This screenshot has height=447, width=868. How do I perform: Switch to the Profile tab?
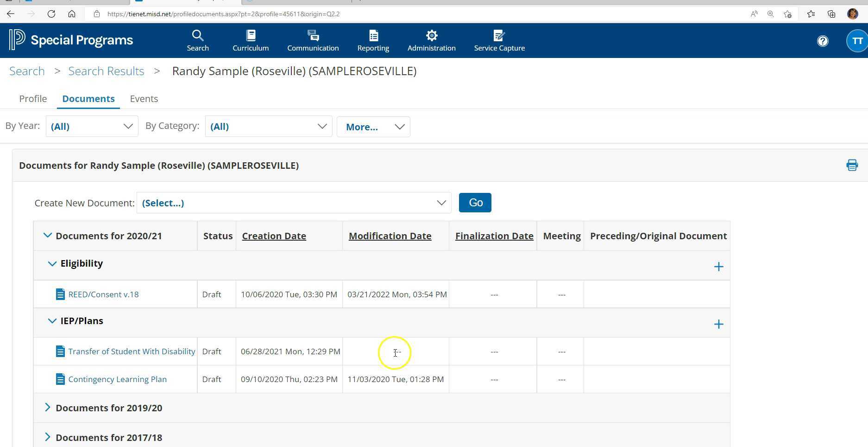(32, 98)
